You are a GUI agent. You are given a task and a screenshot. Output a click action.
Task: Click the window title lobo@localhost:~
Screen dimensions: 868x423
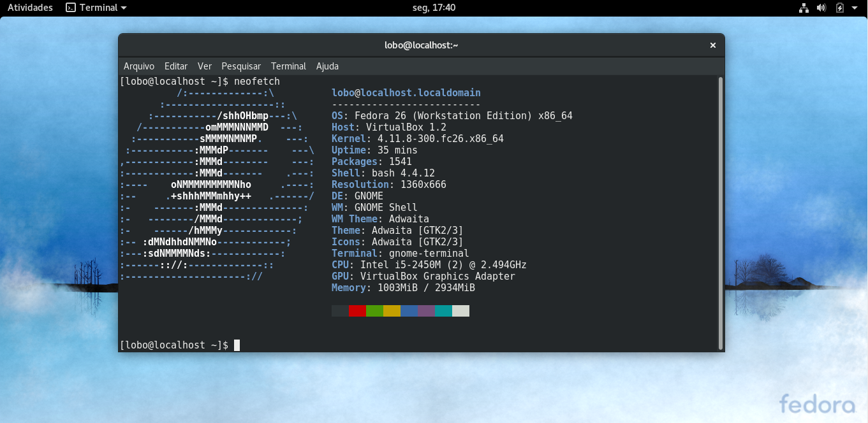[x=422, y=45]
